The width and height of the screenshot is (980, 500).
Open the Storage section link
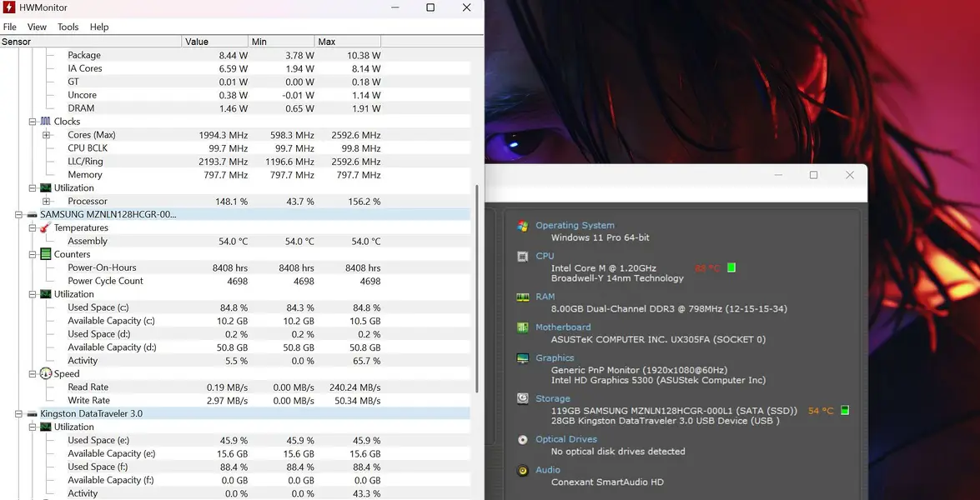pos(552,399)
